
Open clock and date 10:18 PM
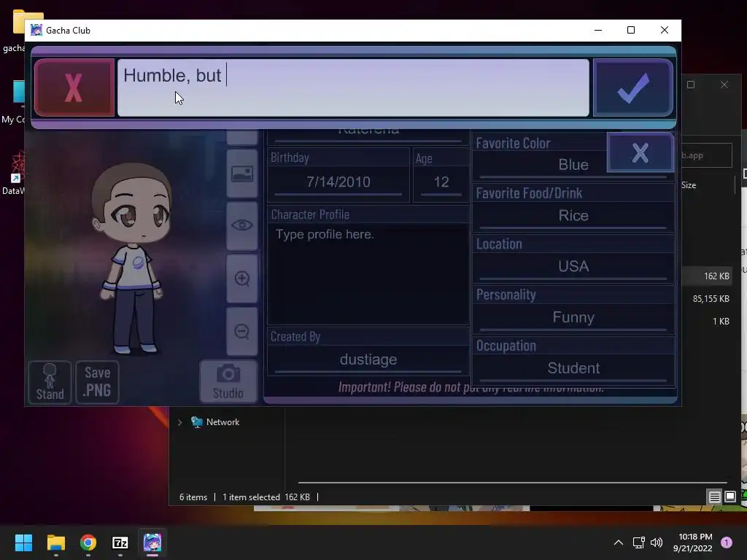(x=693, y=542)
